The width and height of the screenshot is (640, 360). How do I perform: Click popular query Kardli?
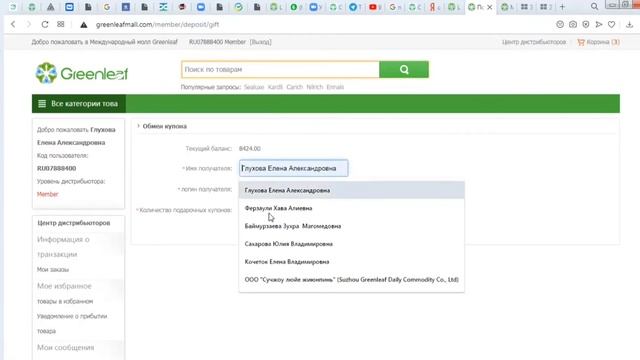point(275,87)
